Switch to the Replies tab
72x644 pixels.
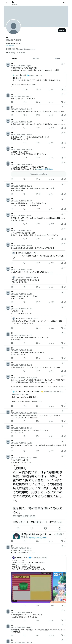point(36,58)
